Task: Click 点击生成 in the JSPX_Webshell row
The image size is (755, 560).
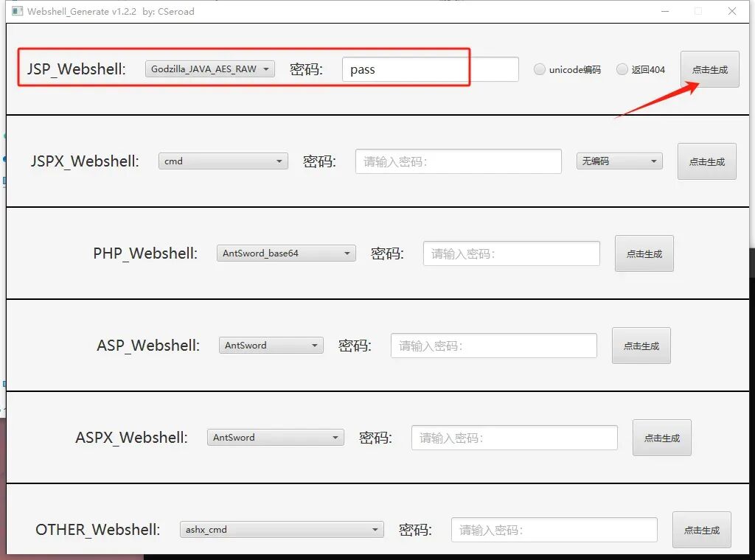Action: 706,161
